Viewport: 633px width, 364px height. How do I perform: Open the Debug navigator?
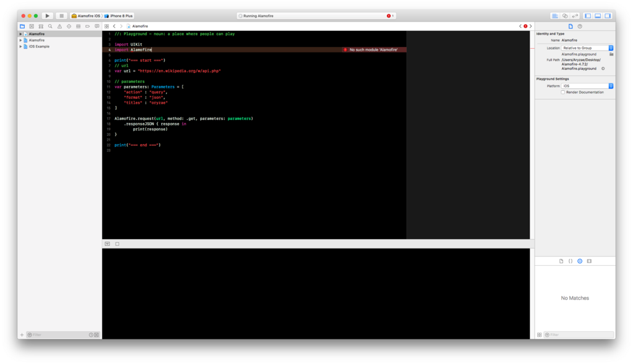pyautogui.click(x=78, y=26)
